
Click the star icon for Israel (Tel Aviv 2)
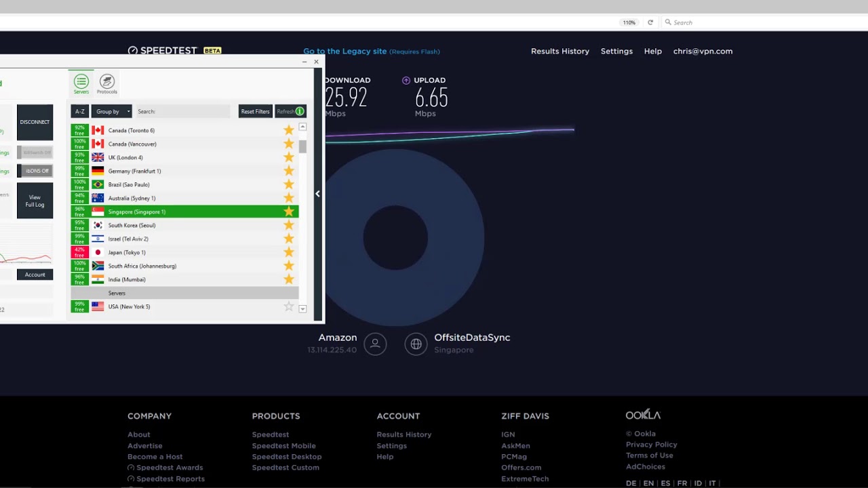(x=289, y=239)
